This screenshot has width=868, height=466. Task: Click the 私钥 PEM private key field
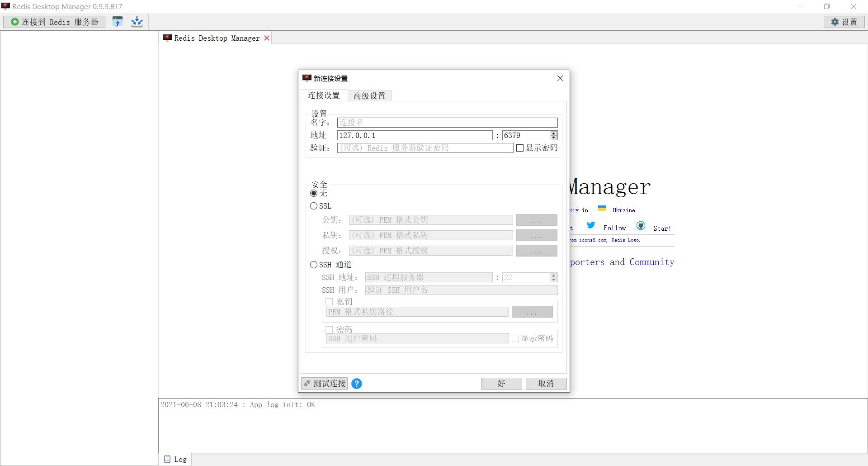click(431, 235)
